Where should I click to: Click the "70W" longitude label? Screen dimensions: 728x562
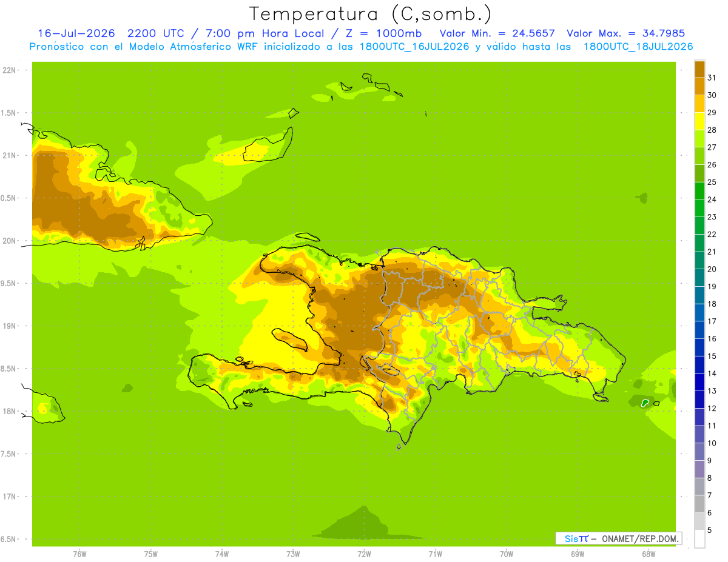click(507, 554)
